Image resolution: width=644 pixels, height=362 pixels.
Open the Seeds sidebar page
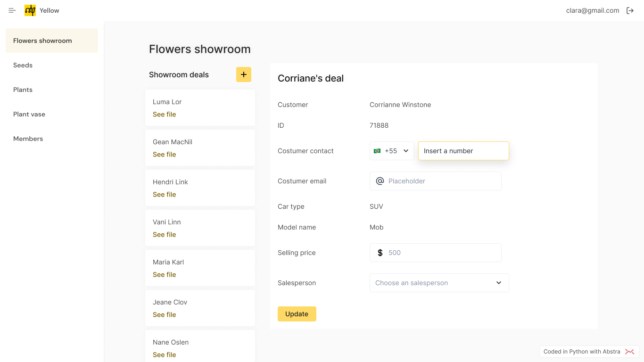point(23,65)
